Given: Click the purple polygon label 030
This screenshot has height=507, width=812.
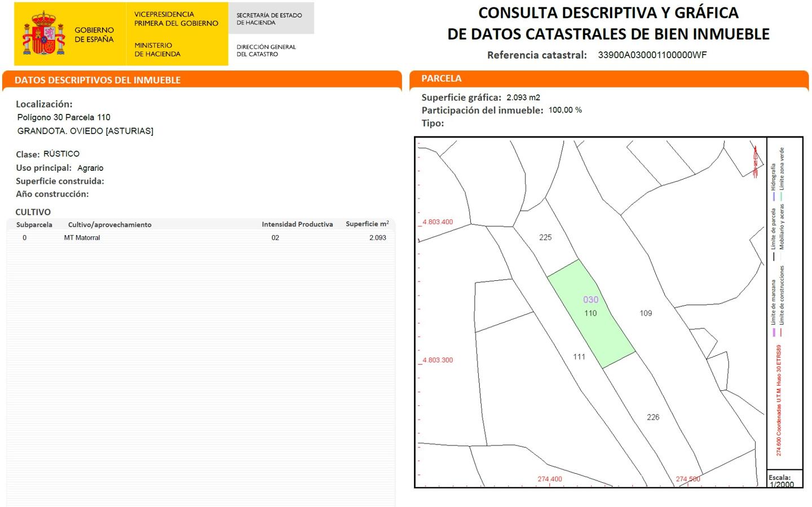Looking at the screenshot, I should (590, 299).
